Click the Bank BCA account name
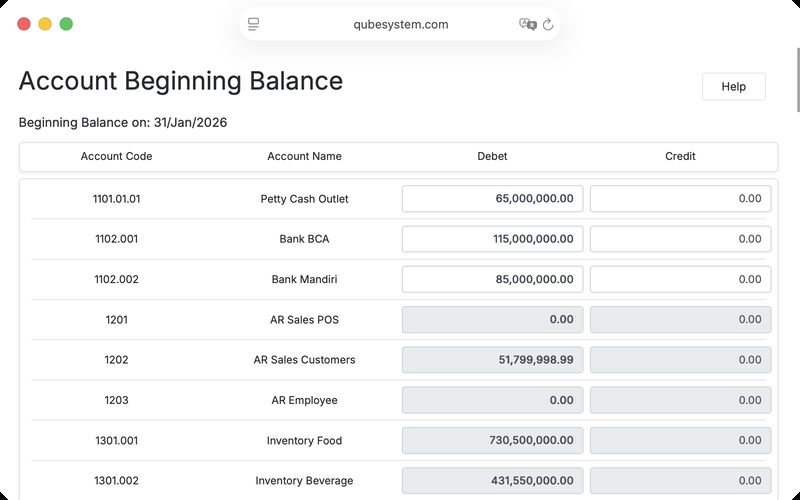The width and height of the screenshot is (800, 500). (x=305, y=239)
